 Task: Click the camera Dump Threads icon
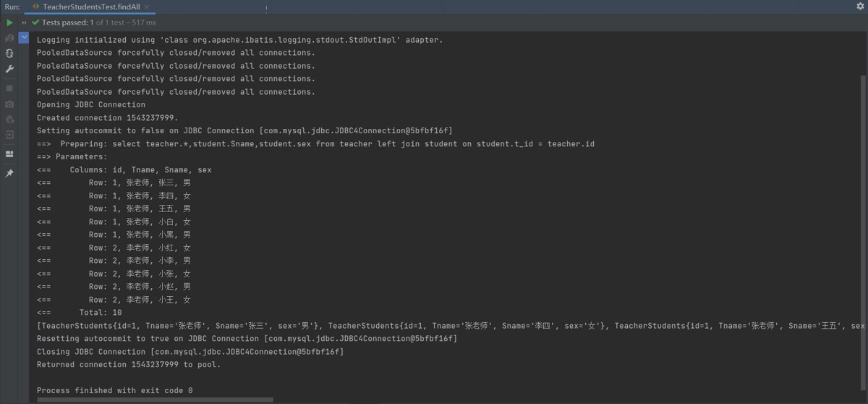click(x=9, y=104)
